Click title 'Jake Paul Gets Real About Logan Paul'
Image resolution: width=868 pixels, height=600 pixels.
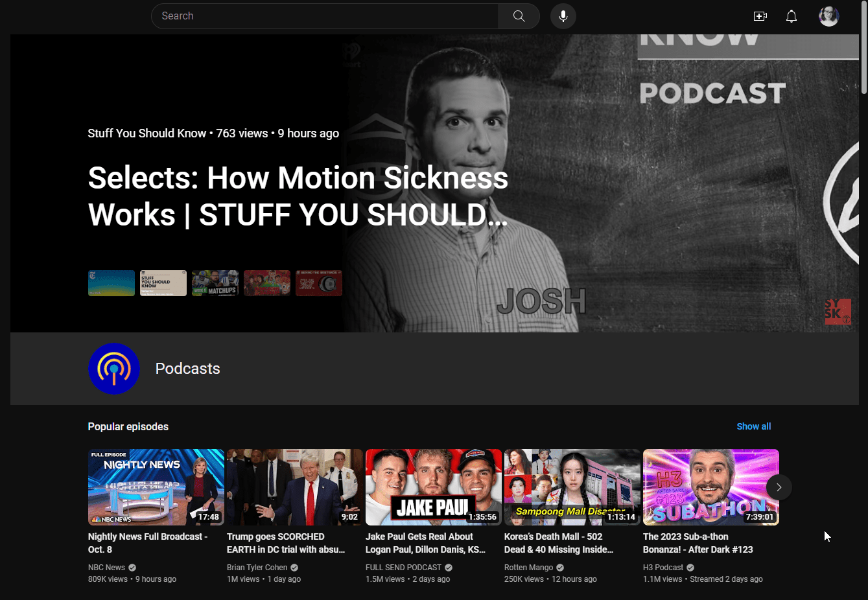[425, 543]
